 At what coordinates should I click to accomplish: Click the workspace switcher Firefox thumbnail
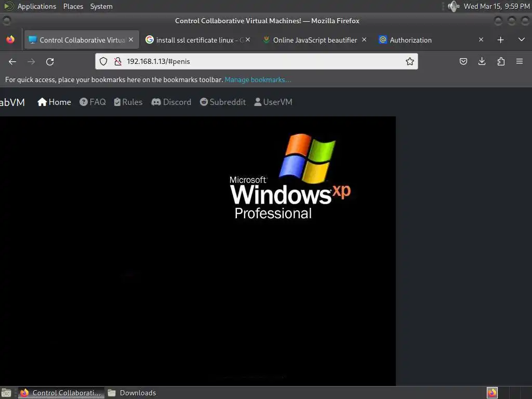coord(492,393)
